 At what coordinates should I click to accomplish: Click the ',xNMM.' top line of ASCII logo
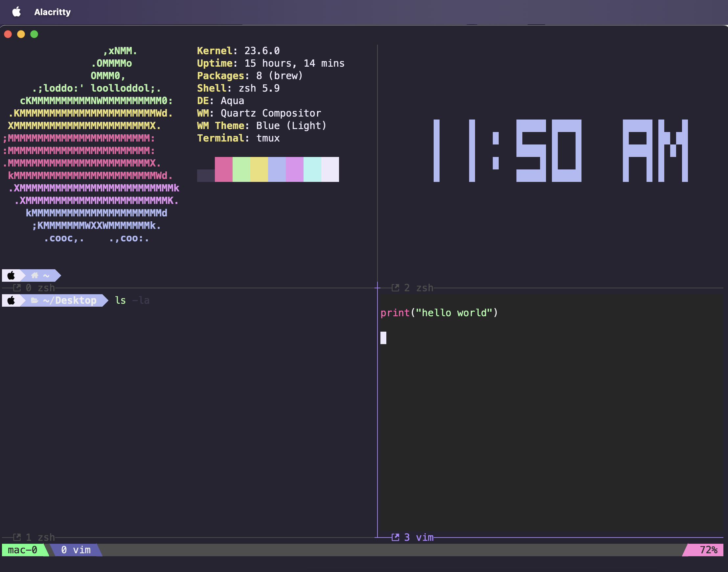pos(120,51)
